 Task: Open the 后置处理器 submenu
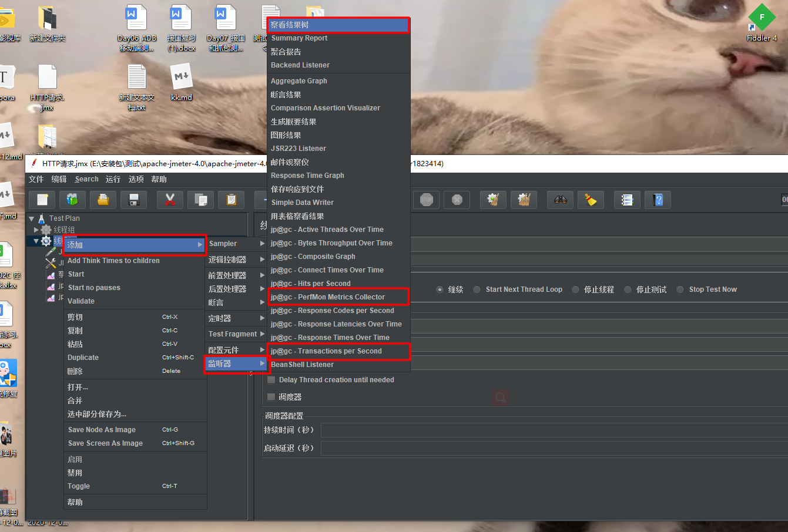(236, 289)
